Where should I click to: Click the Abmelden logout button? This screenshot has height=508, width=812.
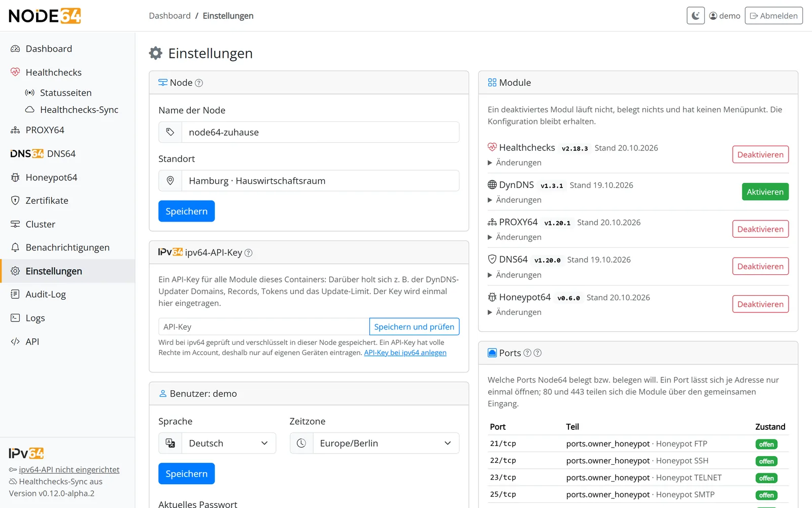click(773, 16)
